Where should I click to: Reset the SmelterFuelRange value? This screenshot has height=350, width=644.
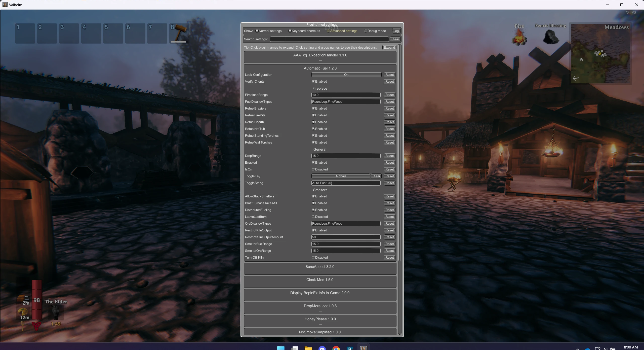(389, 244)
